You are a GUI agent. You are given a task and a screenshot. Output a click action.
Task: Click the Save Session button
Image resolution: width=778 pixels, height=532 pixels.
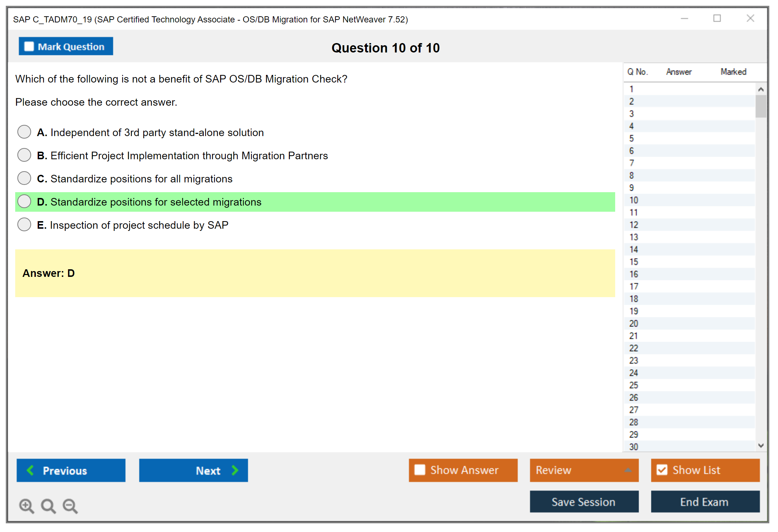click(584, 502)
